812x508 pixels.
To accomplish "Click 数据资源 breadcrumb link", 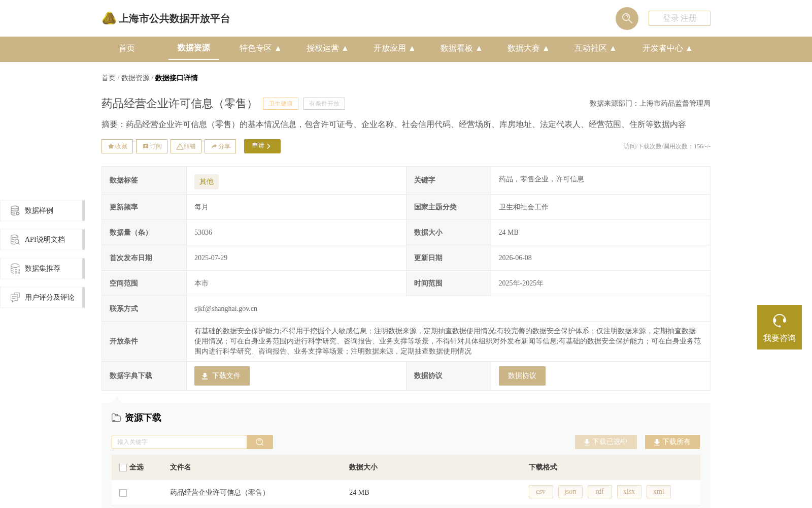I will (x=136, y=78).
